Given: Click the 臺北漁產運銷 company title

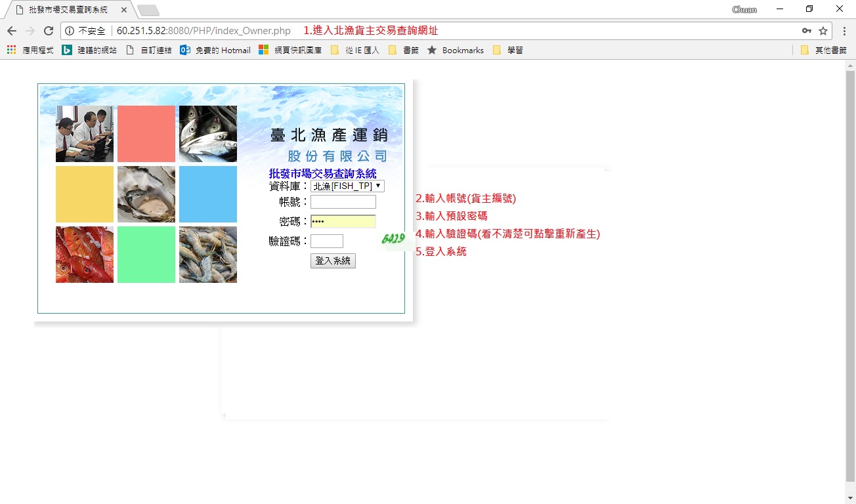Looking at the screenshot, I should coord(329,135).
